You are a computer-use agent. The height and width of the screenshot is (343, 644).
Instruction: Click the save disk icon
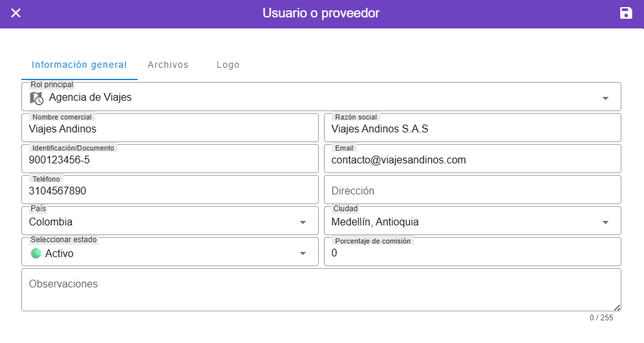[x=626, y=14]
